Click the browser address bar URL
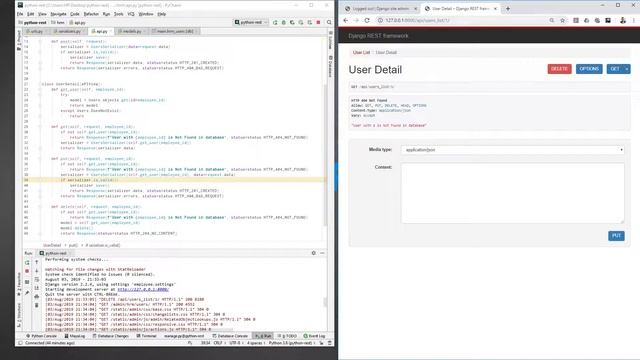This screenshot has height=360, width=640. coord(417,20)
